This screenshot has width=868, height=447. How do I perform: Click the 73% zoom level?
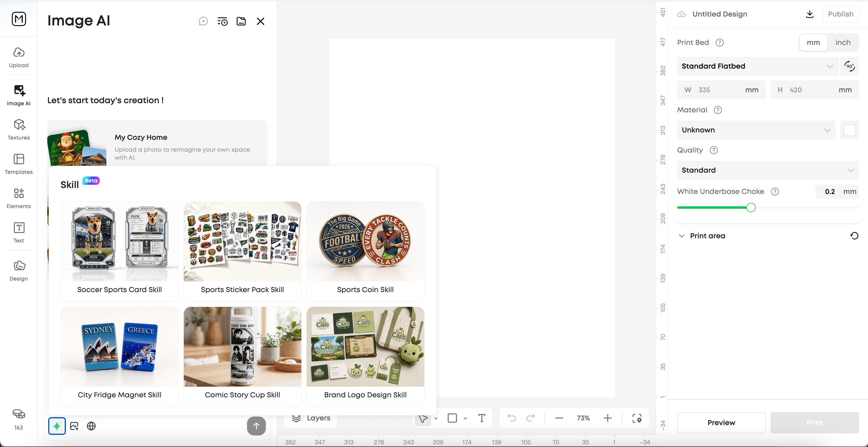point(583,418)
